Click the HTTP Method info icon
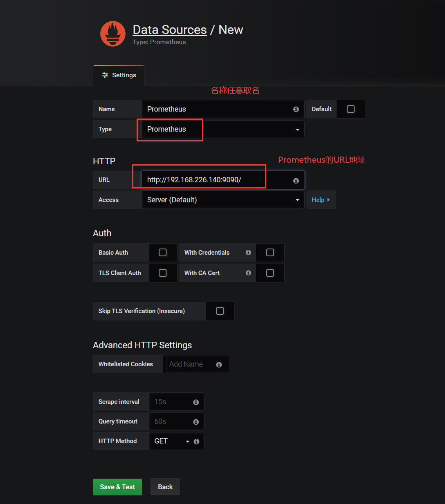Image resolution: width=445 pixels, height=504 pixels. (x=196, y=441)
